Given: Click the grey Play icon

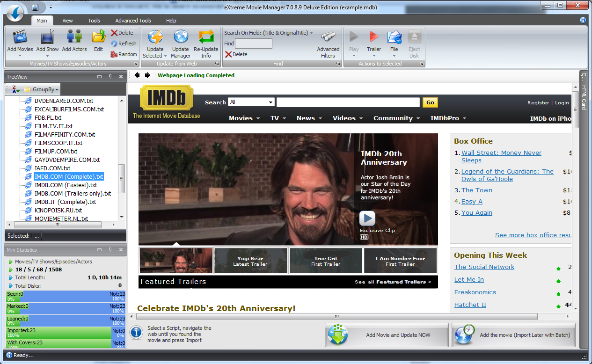Looking at the screenshot, I should click(354, 37).
